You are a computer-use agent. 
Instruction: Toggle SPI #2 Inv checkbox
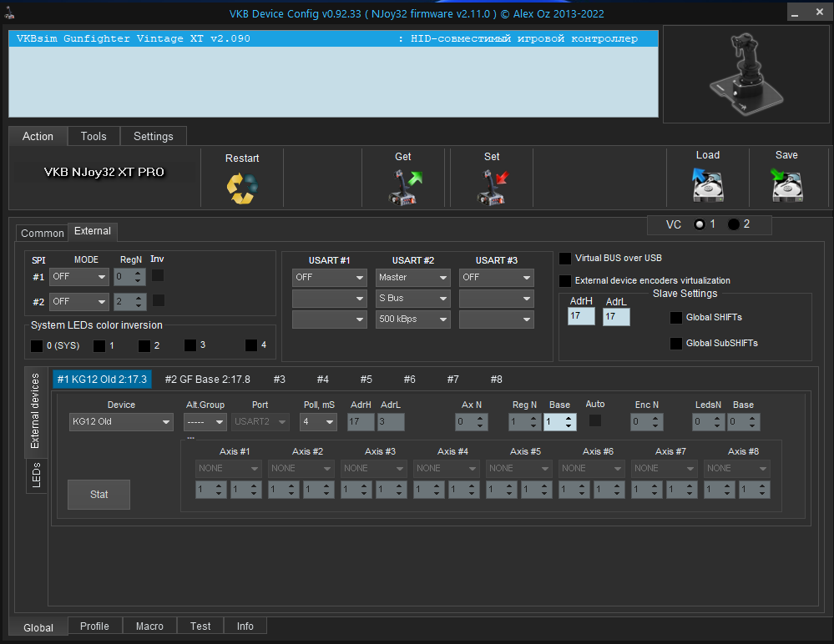[x=158, y=300]
